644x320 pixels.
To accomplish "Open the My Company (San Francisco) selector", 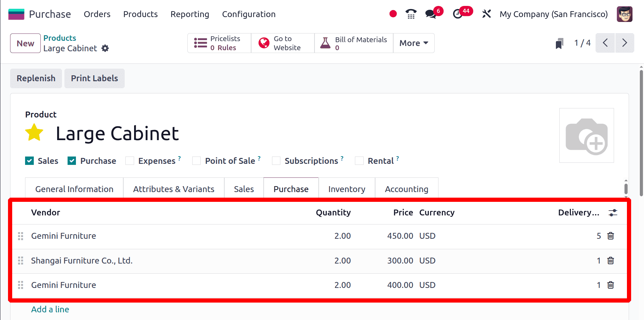I will pos(553,14).
